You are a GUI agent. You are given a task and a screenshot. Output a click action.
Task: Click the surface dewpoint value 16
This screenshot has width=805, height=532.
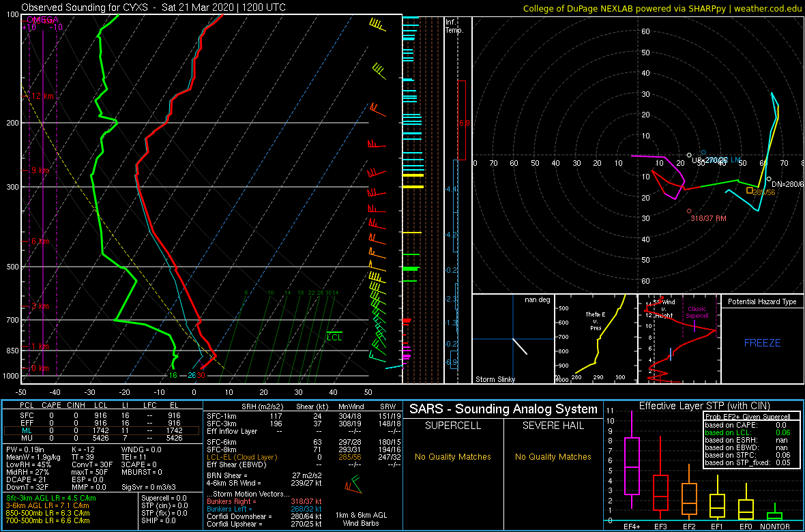coord(173,375)
